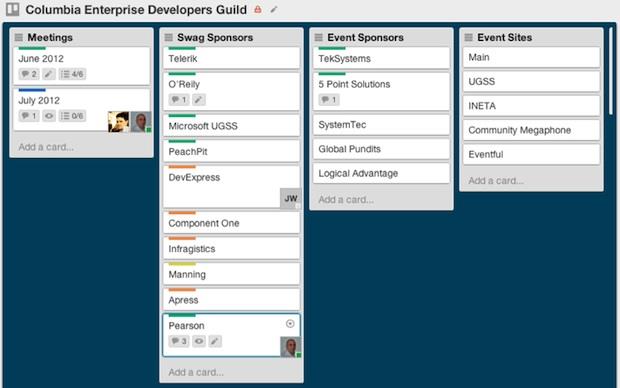Click Add a card under Event Sponsors
This screenshot has height=388, width=620.
point(346,200)
